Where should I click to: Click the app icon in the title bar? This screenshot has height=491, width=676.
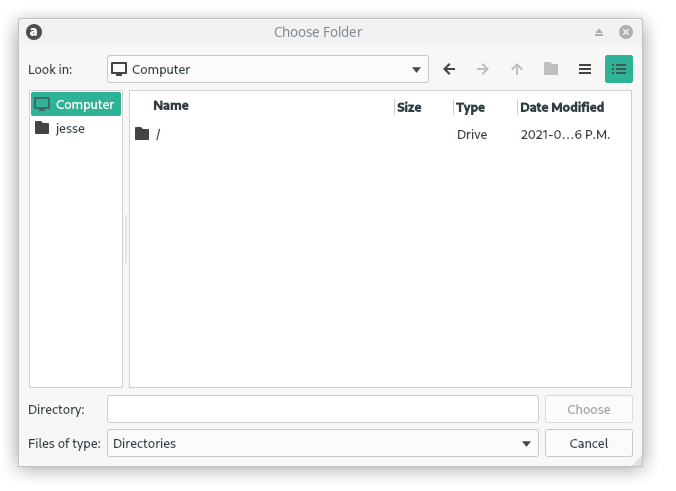pos(34,32)
